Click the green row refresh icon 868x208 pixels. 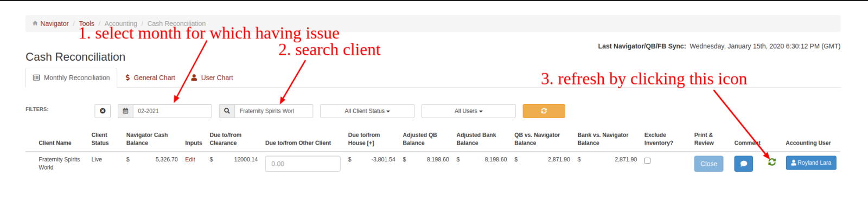[772, 162]
